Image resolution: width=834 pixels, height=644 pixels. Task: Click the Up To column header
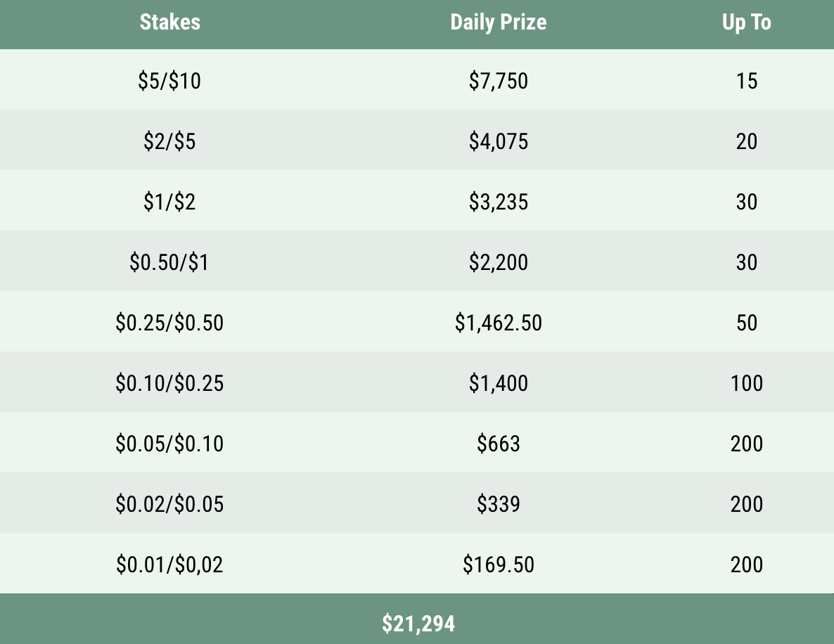[x=746, y=22]
